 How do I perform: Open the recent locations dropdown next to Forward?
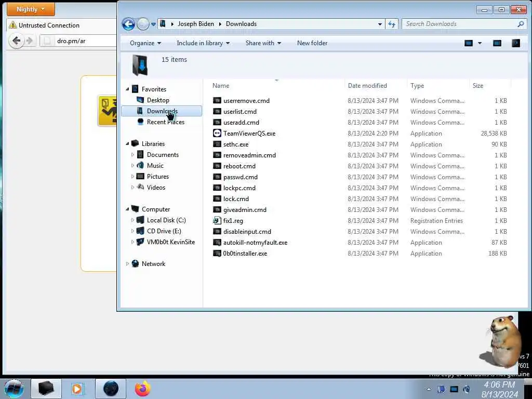click(153, 24)
